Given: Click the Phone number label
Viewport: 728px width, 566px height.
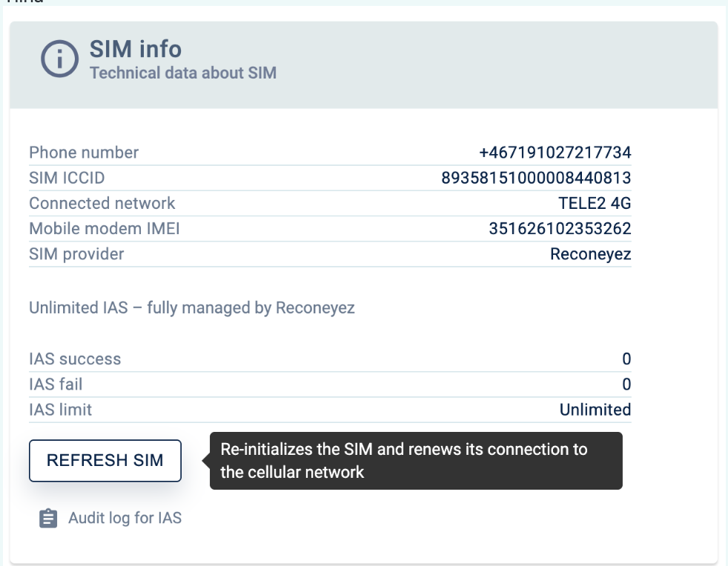Looking at the screenshot, I should (x=84, y=153).
